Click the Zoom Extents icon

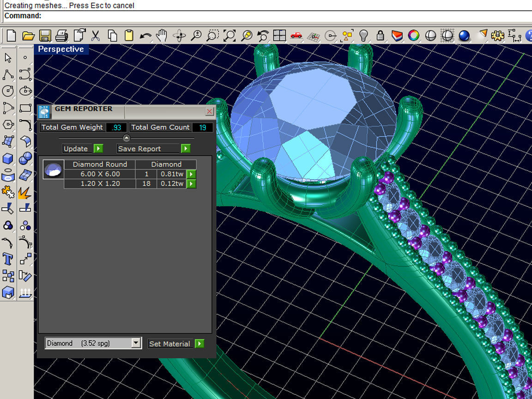pos(230,35)
